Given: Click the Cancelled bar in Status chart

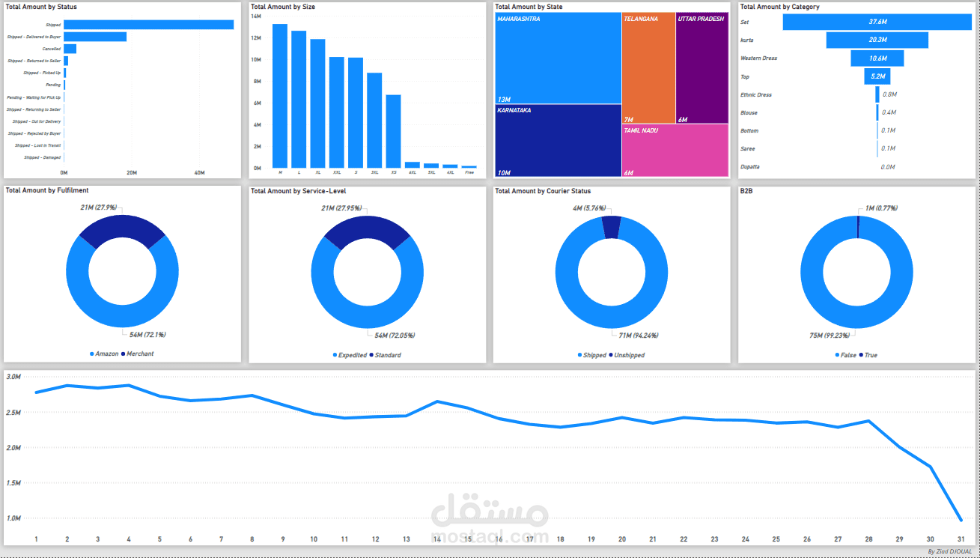Looking at the screenshot, I should (x=69, y=48).
